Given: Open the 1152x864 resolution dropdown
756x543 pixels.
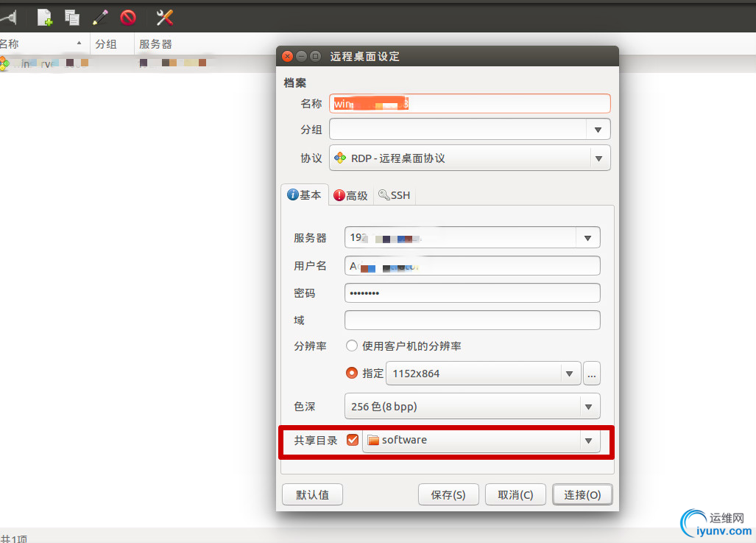Looking at the screenshot, I should click(483, 373).
